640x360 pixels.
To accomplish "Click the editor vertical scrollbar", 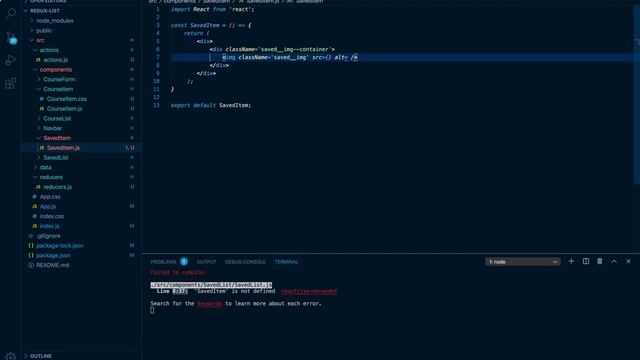I will [x=637, y=94].
